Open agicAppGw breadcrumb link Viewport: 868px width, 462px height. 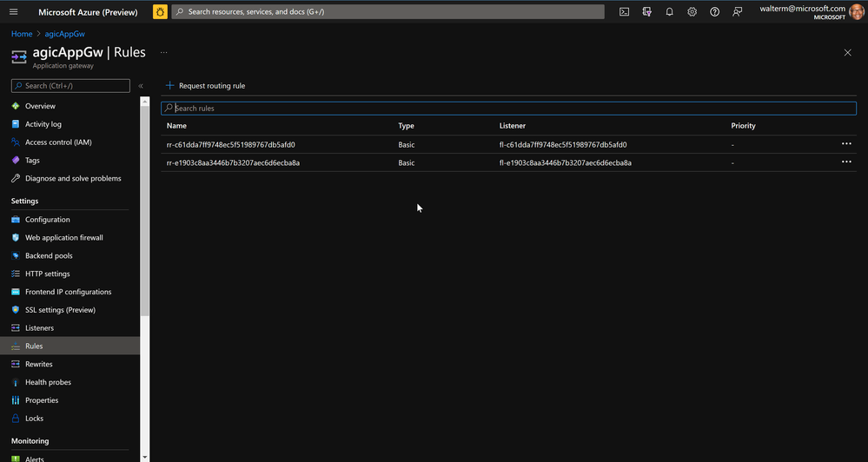[65, 34]
